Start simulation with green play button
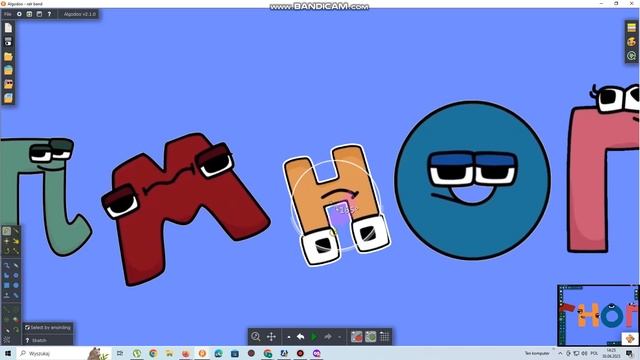 coord(314,337)
